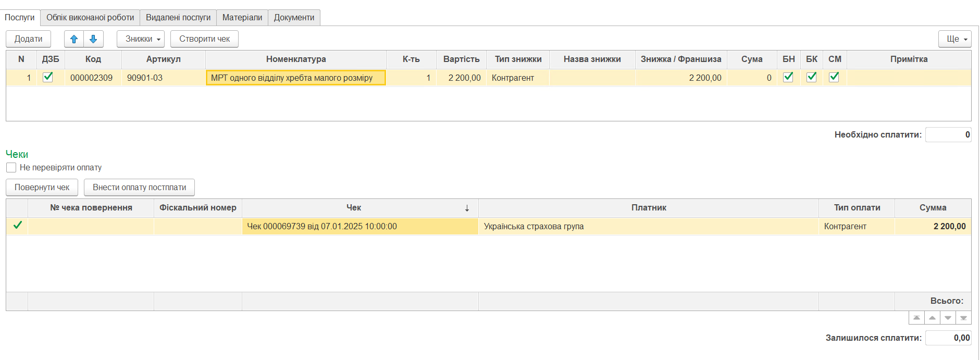Move row up with blue up arrow

[74, 39]
